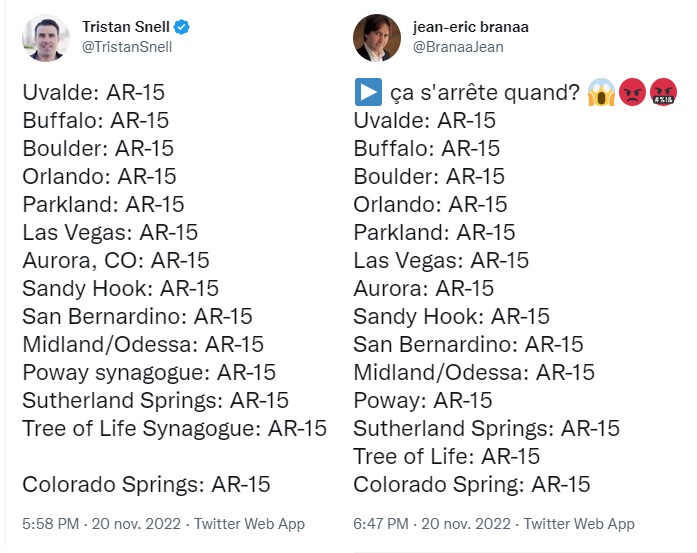697x553 pixels.
Task: Click the "Colorado Spring: AR-15" line
Action: click(x=471, y=484)
